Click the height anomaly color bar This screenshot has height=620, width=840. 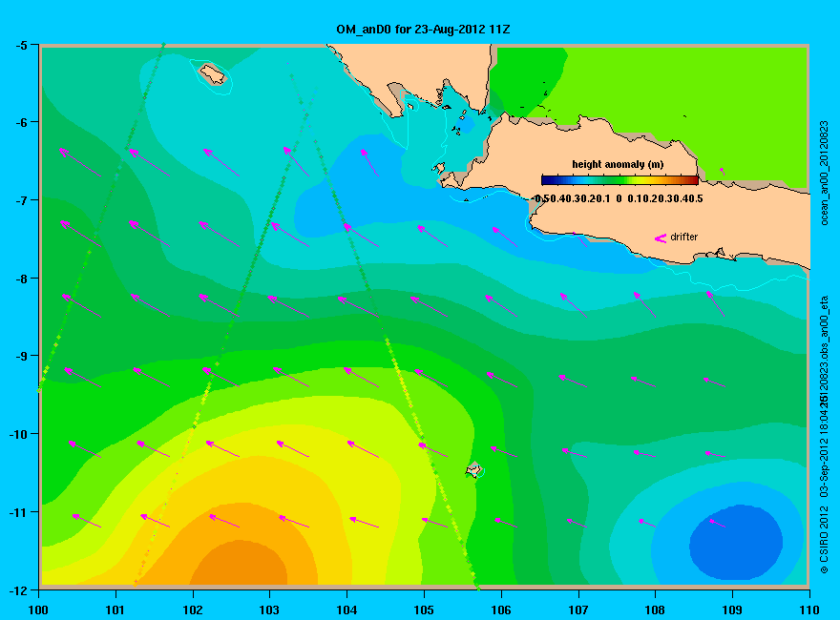click(619, 180)
